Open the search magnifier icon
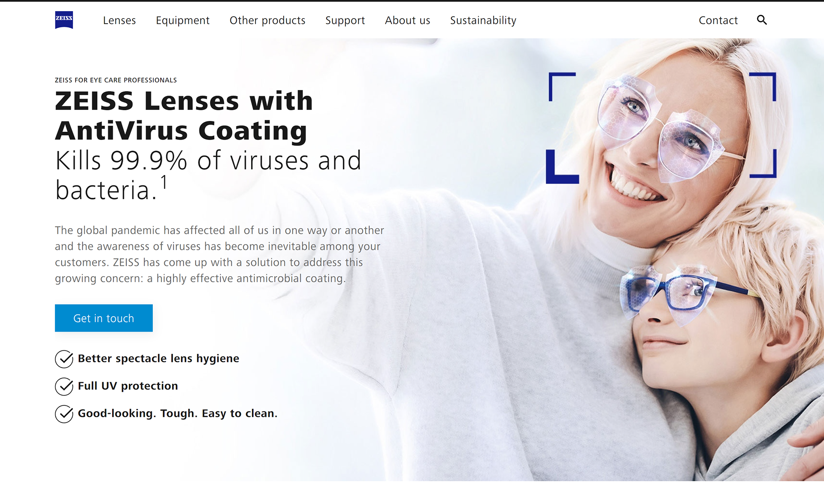 tap(762, 20)
